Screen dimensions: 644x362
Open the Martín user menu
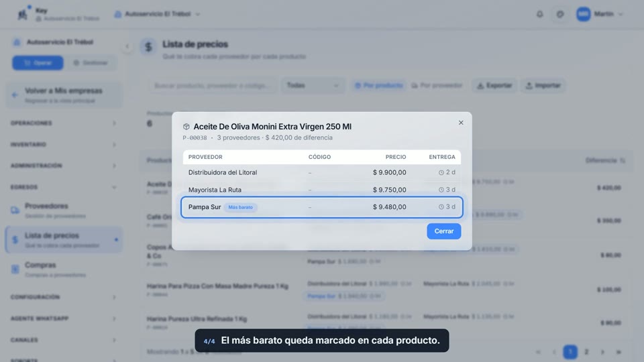pos(600,14)
